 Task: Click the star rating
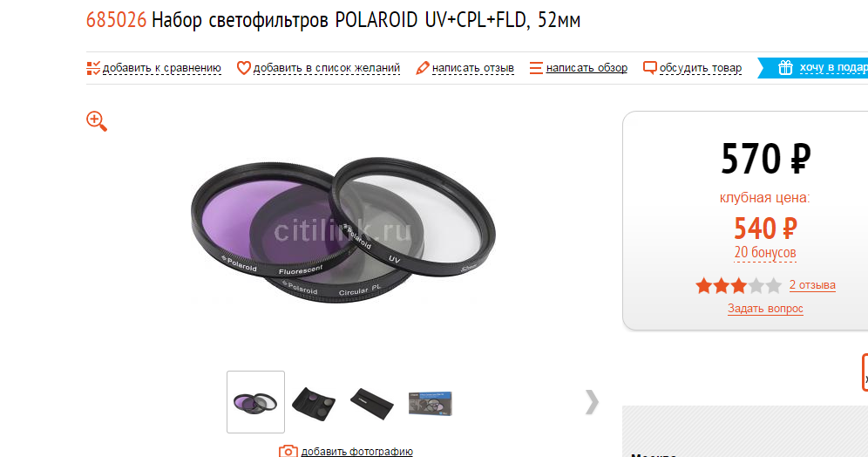(738, 286)
